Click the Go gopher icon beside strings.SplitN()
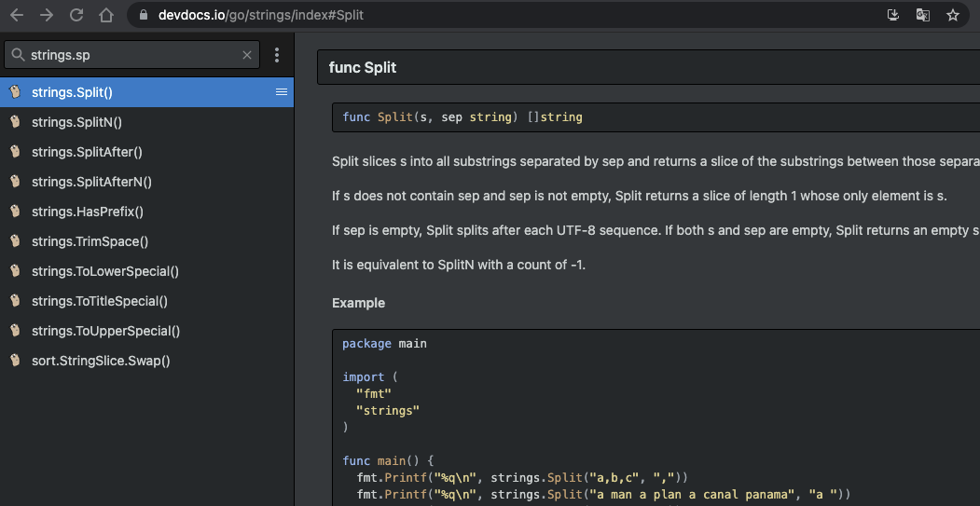980x506 pixels. pyautogui.click(x=15, y=122)
